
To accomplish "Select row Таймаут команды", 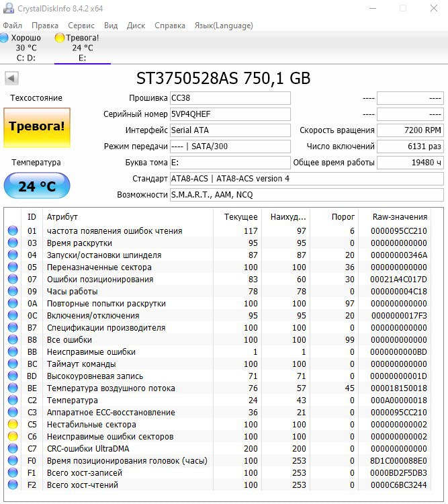I will [x=218, y=364].
